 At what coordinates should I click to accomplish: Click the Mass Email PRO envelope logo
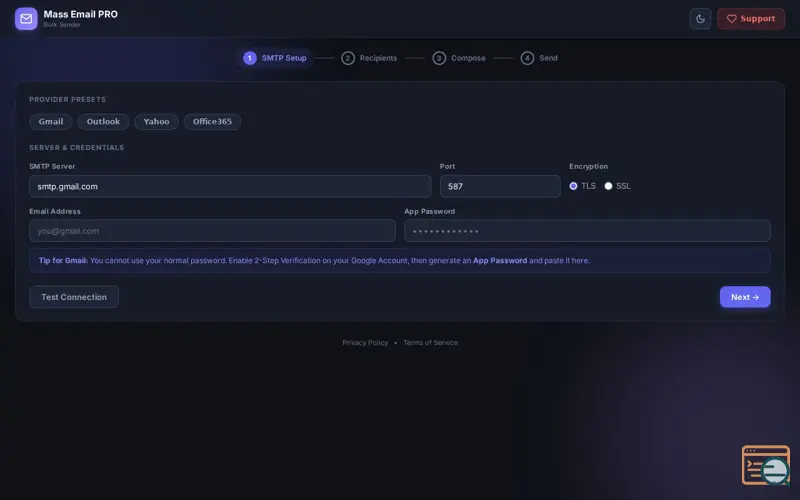click(x=26, y=19)
